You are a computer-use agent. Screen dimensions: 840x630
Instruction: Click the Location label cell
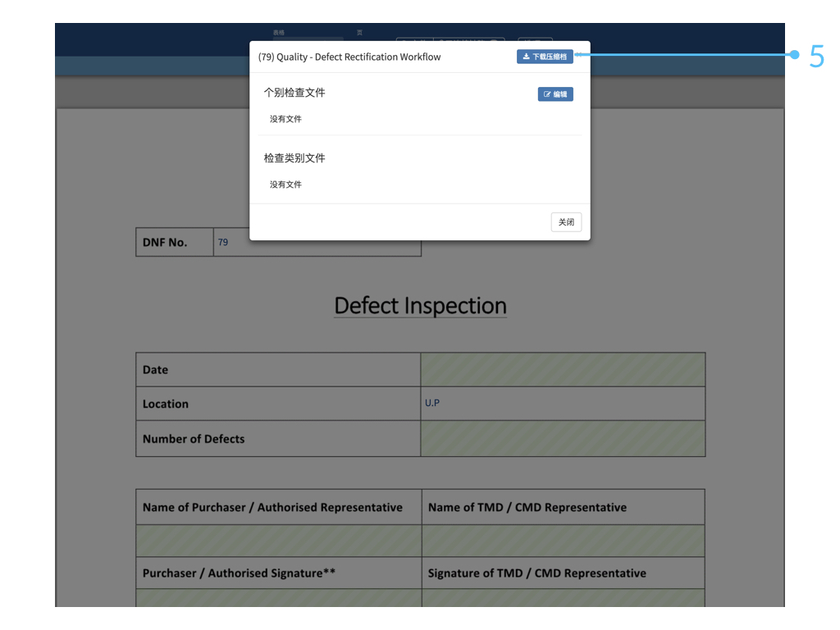pos(279,404)
